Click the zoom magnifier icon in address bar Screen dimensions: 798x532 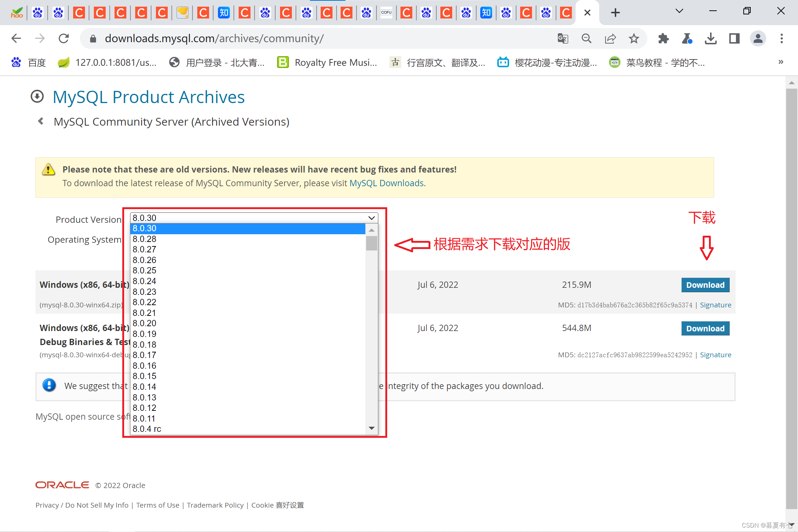pyautogui.click(x=586, y=38)
